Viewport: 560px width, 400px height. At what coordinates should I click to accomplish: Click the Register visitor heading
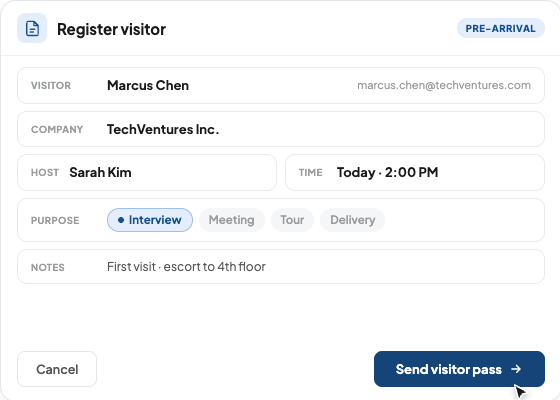coord(111,29)
